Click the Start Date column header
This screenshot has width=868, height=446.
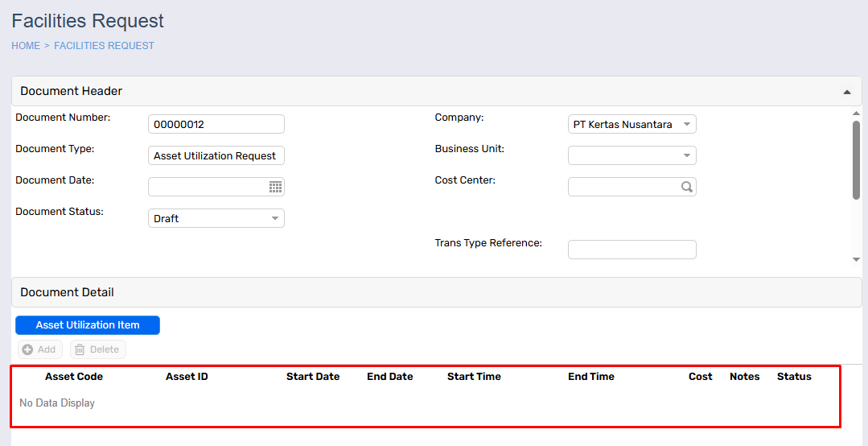[313, 377]
